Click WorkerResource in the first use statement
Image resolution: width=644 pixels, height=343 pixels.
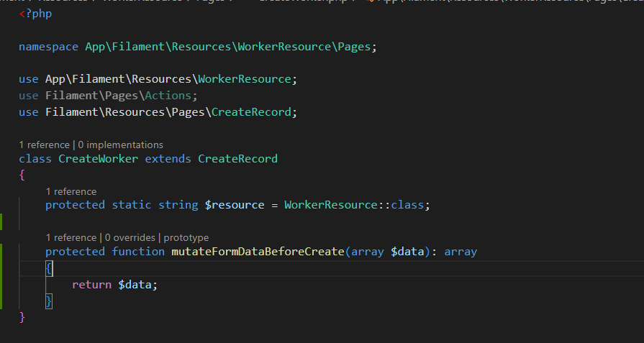[x=245, y=78]
